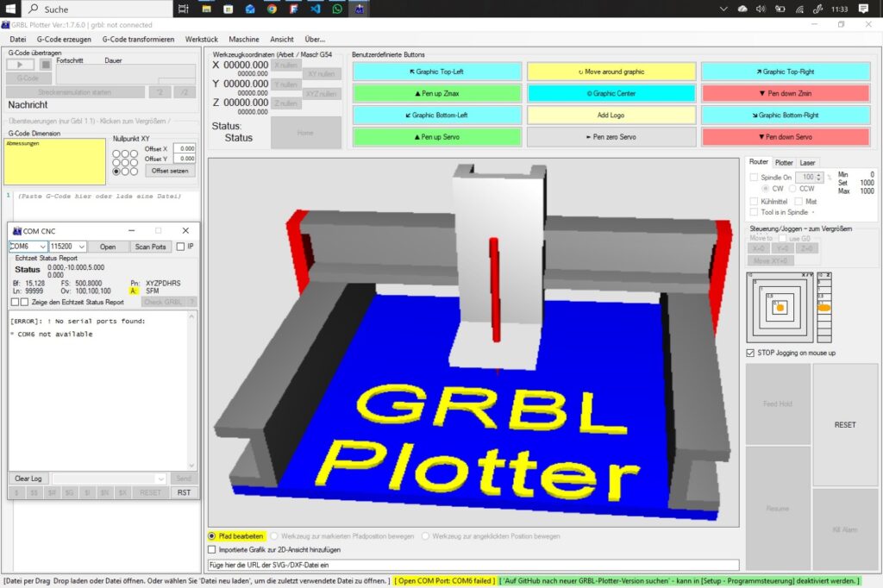Screen dimensions: 883x588
Task: Enable the IP checkbox in COM CNC
Action: [180, 247]
